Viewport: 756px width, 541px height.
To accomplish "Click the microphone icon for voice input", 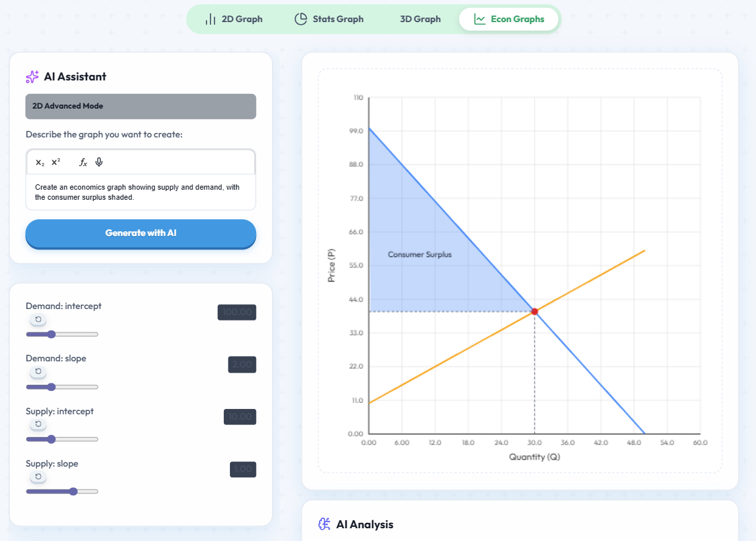I will (x=99, y=162).
